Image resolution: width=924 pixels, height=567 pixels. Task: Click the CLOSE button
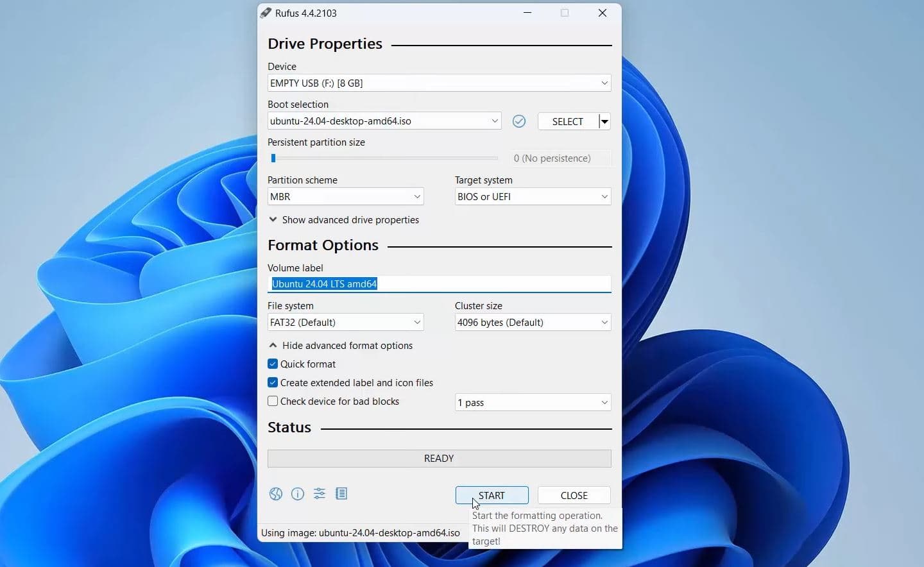click(574, 495)
